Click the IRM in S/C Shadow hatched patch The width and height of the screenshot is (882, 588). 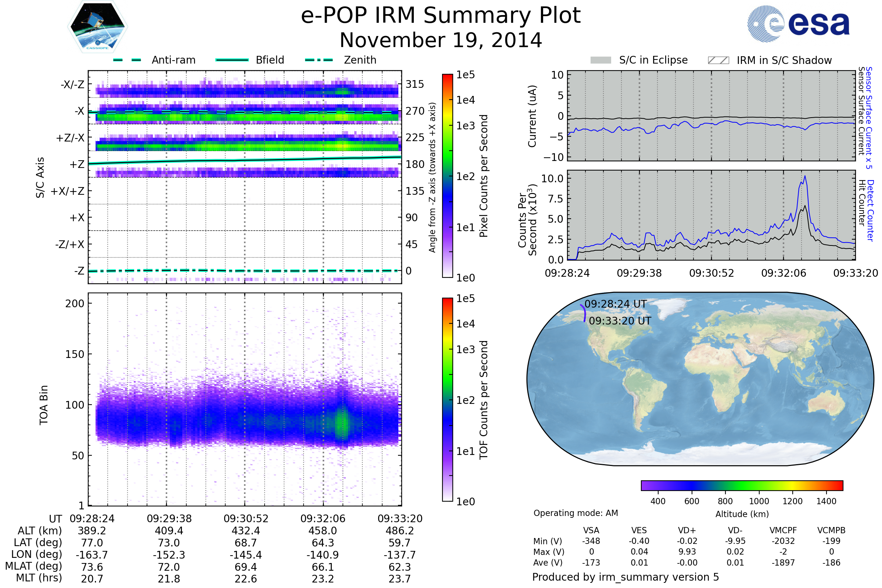click(718, 60)
